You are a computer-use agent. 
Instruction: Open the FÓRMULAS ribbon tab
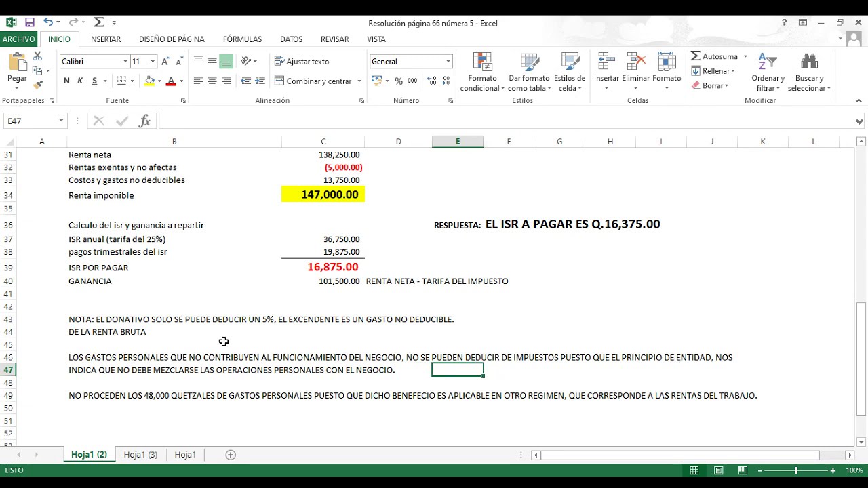(242, 39)
